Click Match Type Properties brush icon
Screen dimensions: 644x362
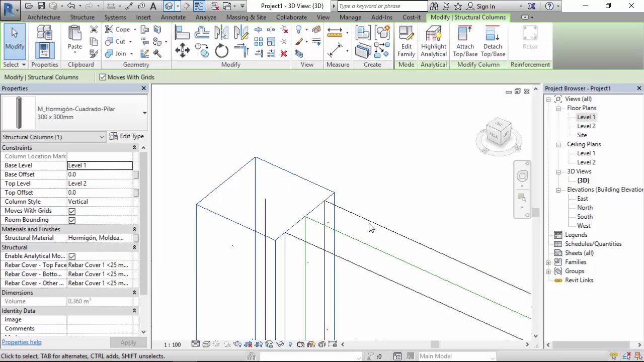[94, 53]
